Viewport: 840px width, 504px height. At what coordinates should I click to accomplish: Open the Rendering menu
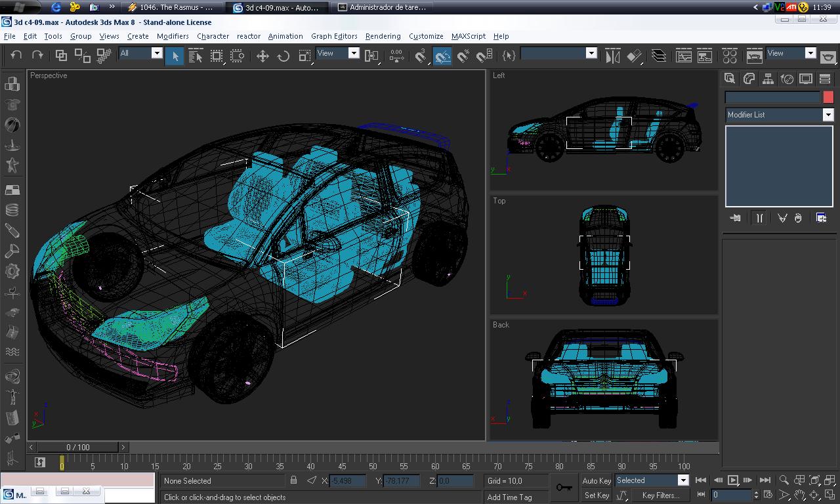383,36
